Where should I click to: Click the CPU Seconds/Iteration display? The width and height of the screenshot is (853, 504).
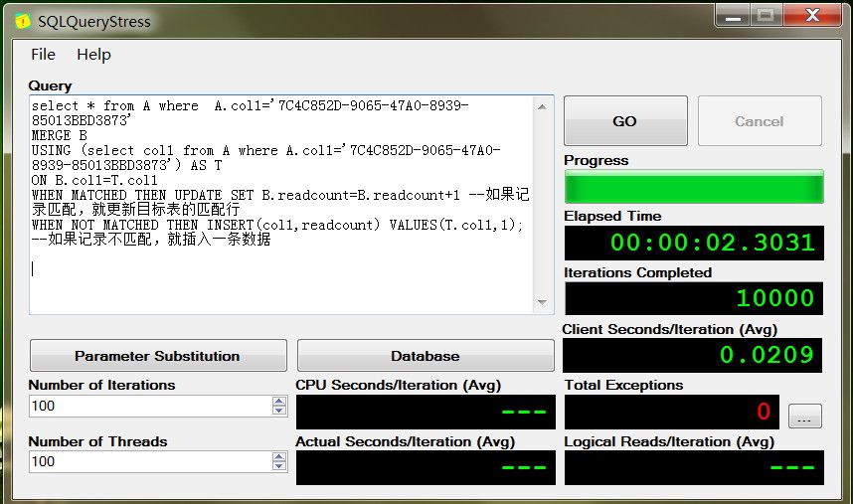[x=426, y=413]
